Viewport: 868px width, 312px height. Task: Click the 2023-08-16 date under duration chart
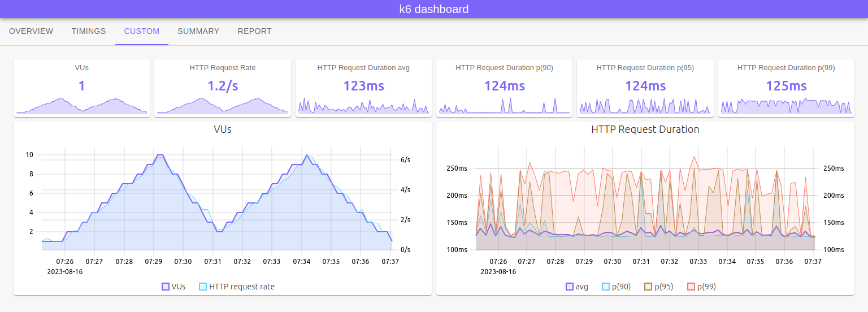[x=498, y=271]
